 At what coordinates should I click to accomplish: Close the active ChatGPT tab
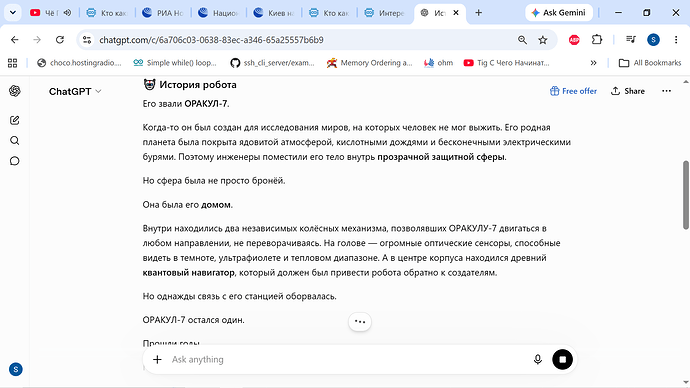456,13
